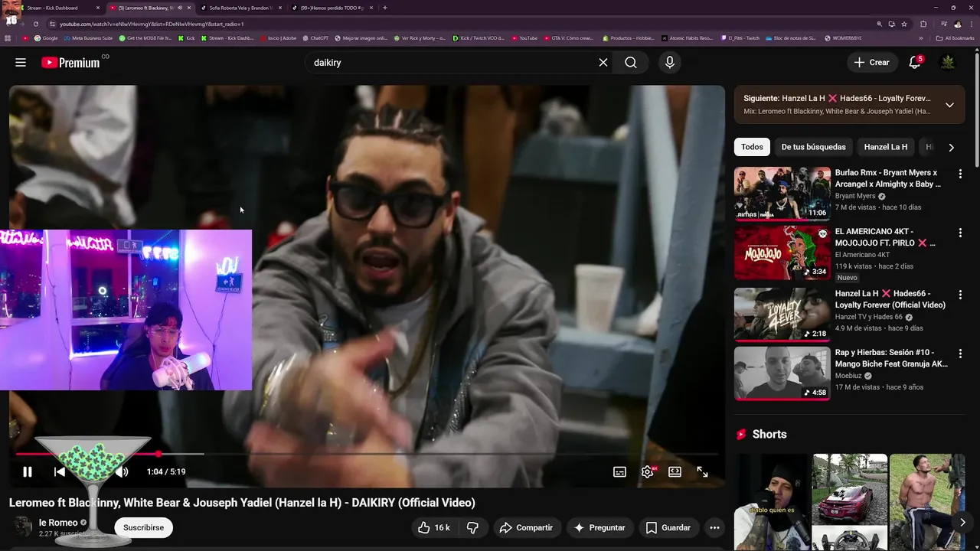
Task: Mute the video volume
Action: [x=122, y=472]
